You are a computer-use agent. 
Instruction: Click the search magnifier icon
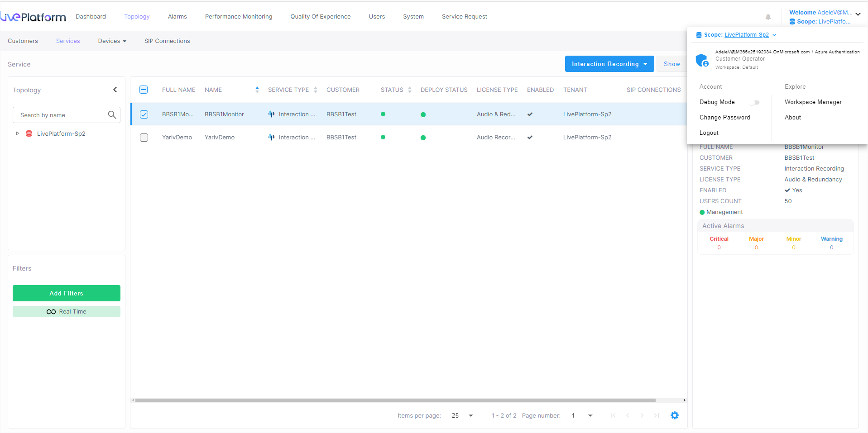[x=112, y=115]
